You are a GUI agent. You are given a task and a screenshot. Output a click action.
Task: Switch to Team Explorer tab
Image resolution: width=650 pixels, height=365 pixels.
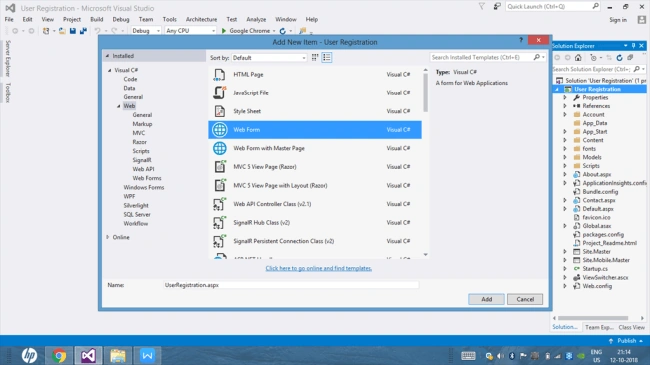(x=599, y=327)
